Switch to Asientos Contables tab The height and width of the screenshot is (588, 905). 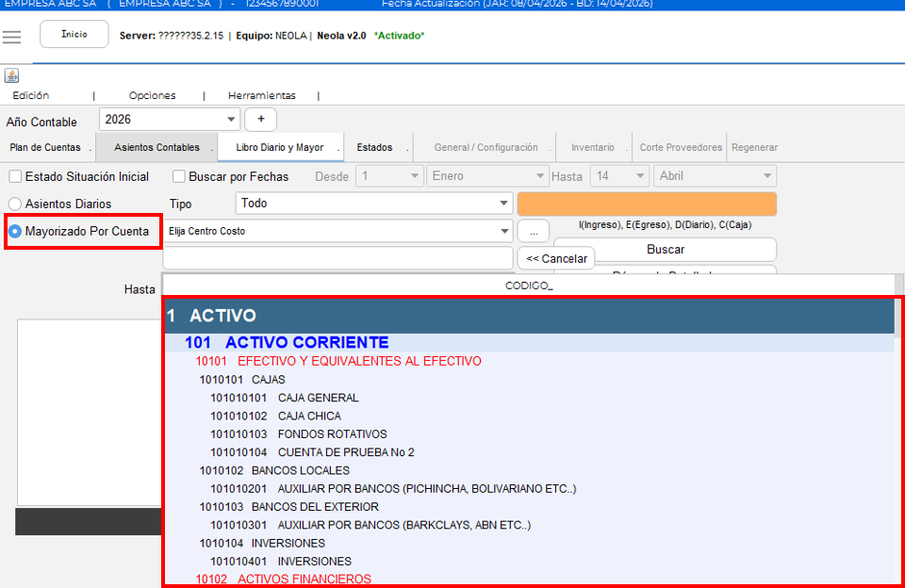coord(156,147)
